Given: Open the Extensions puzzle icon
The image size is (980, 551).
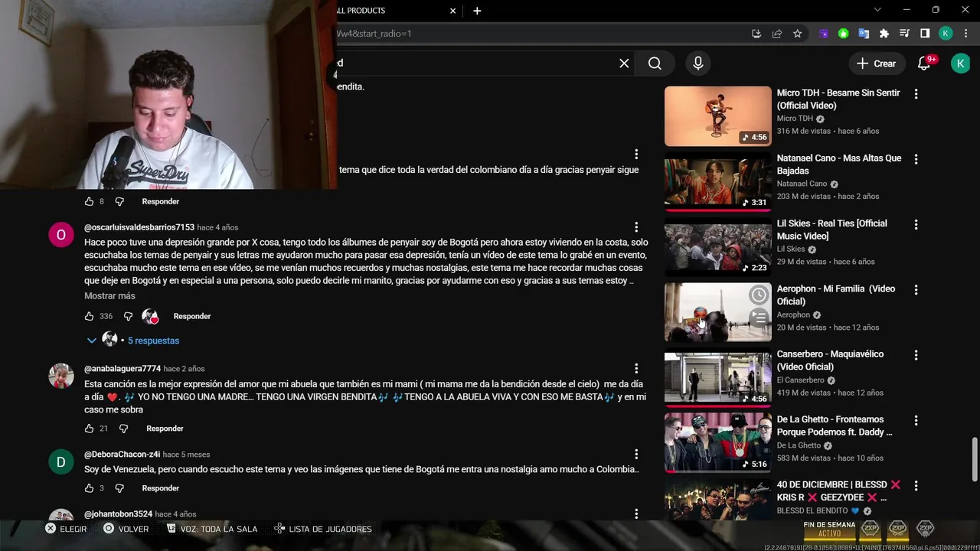Looking at the screenshot, I should click(x=884, y=34).
